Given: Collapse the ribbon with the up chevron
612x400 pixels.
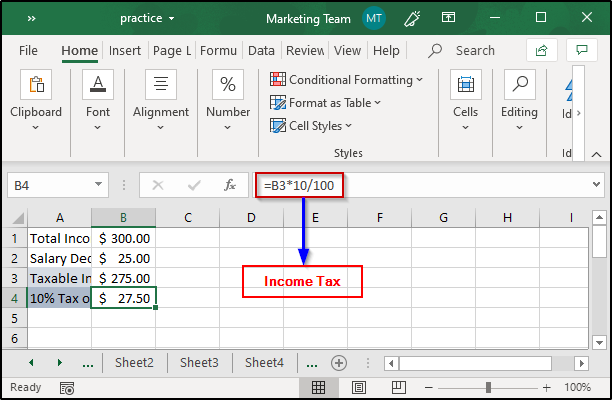Looking at the screenshot, I should point(596,155).
